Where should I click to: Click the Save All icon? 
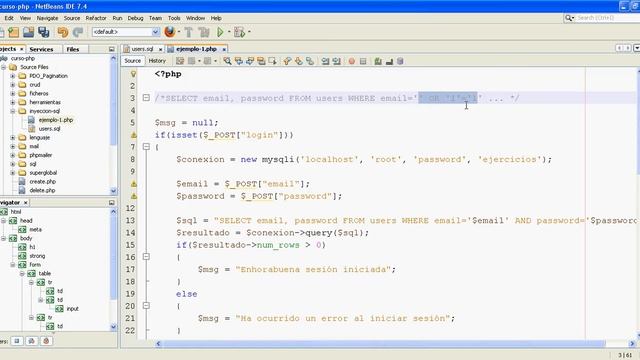[x=43, y=32]
